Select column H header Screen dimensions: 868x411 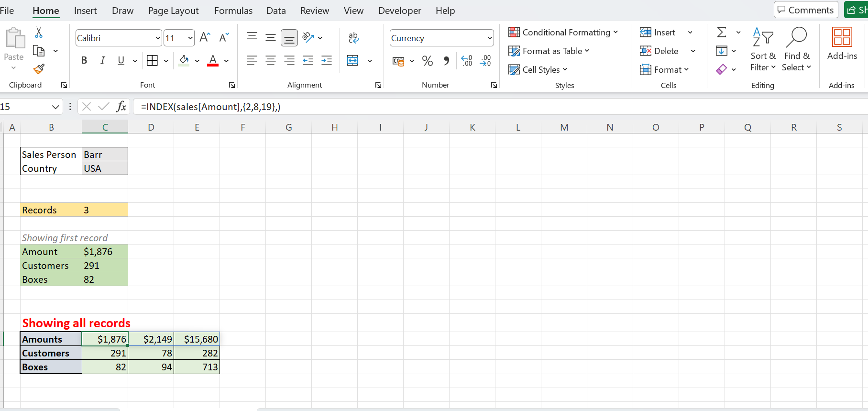pos(335,127)
